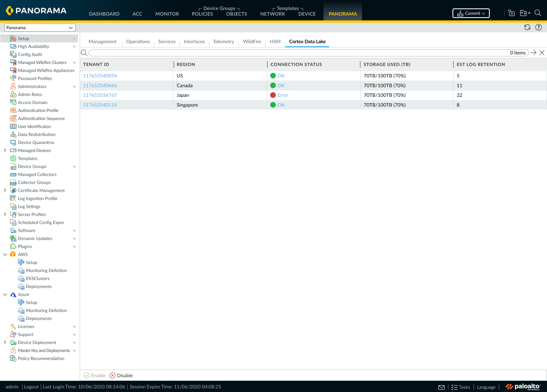The width and height of the screenshot is (547, 392).
Task: Clear the filter with the X icon
Action: coord(542,53)
